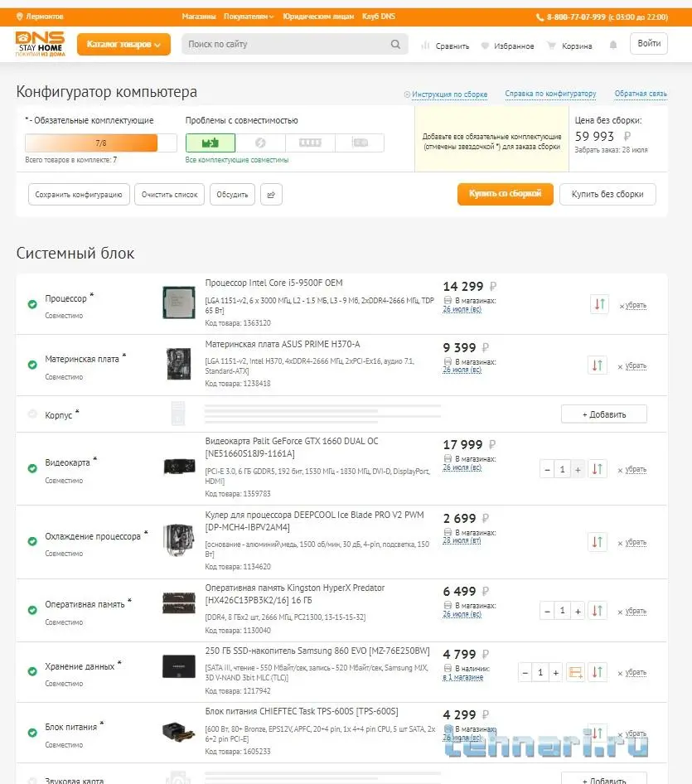
Task: Click Сохранить конфигурацию button
Action: (x=79, y=195)
